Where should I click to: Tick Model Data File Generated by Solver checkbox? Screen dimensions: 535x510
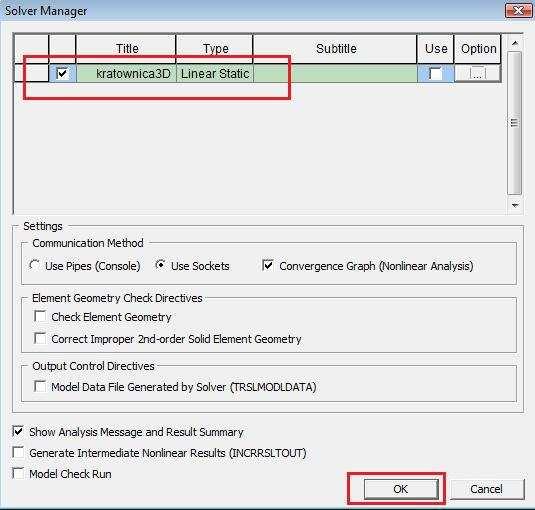pyautogui.click(x=40, y=387)
